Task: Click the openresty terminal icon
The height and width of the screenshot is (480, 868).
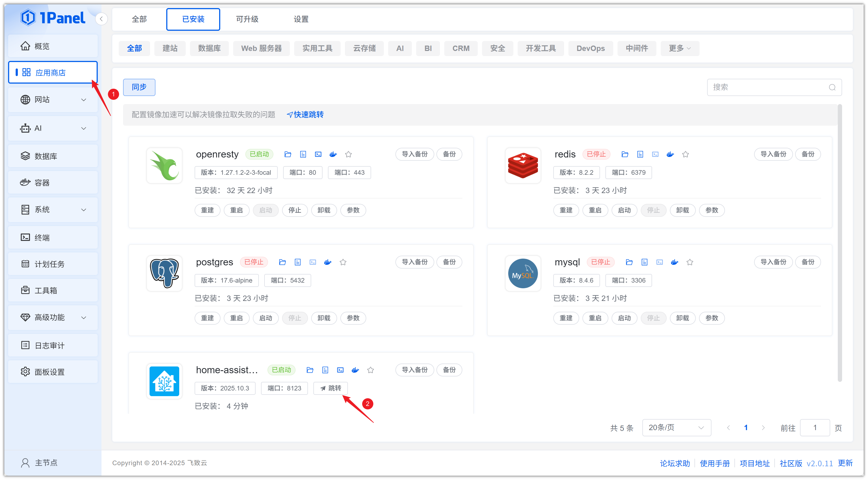Action: click(x=318, y=154)
